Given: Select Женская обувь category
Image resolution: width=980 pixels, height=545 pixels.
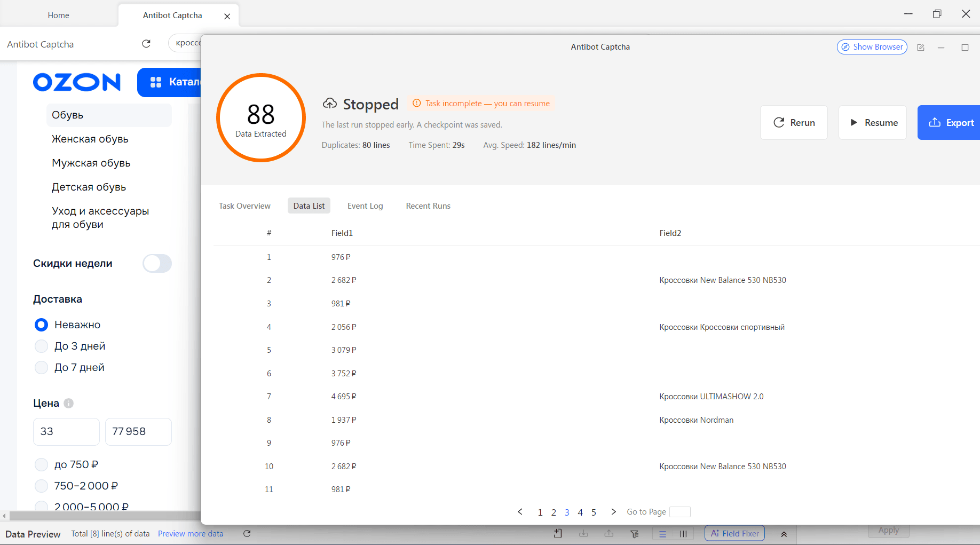Looking at the screenshot, I should click(x=90, y=139).
